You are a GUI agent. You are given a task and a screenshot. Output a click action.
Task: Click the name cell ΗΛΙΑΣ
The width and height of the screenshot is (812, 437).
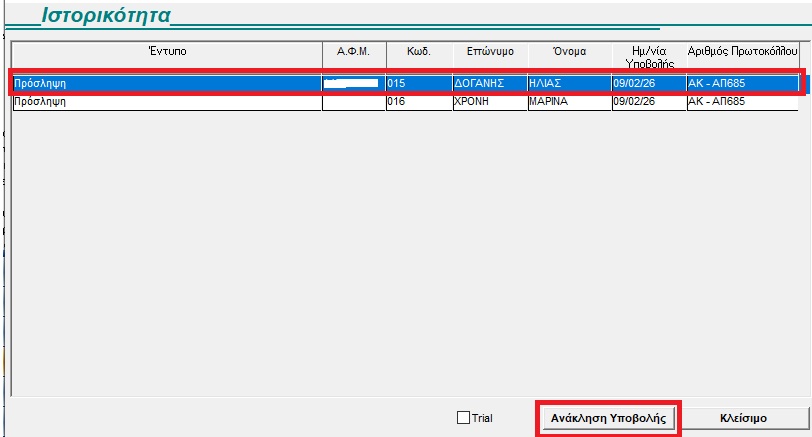click(568, 84)
